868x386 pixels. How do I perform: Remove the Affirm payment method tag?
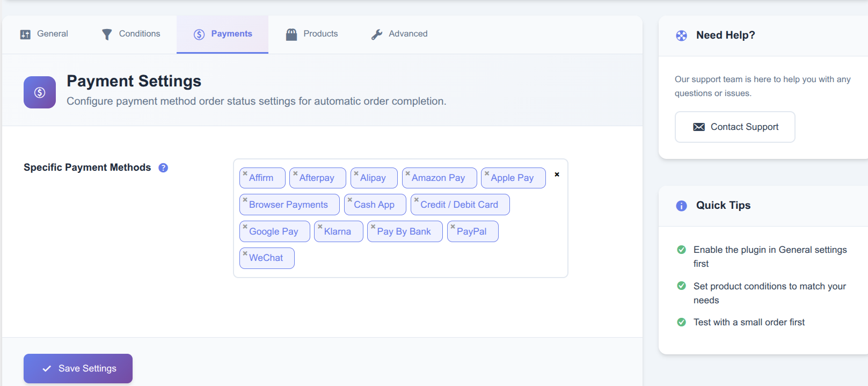[245, 173]
